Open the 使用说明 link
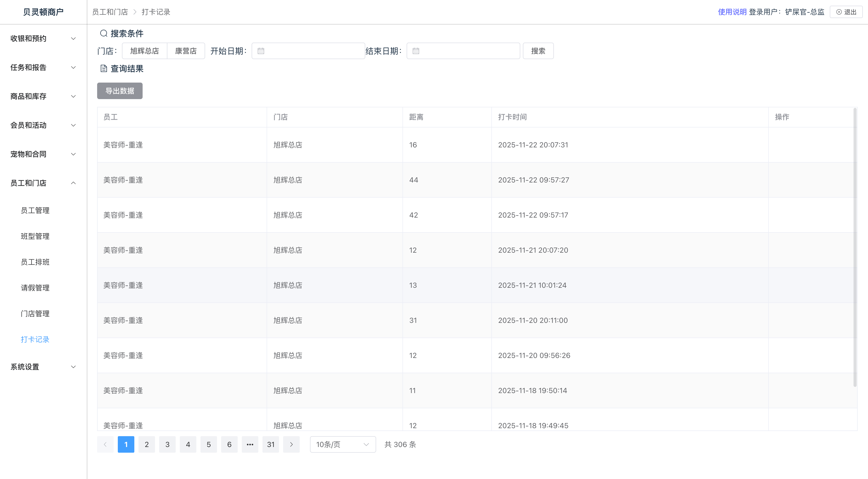This screenshot has height=479, width=868. coord(732,12)
